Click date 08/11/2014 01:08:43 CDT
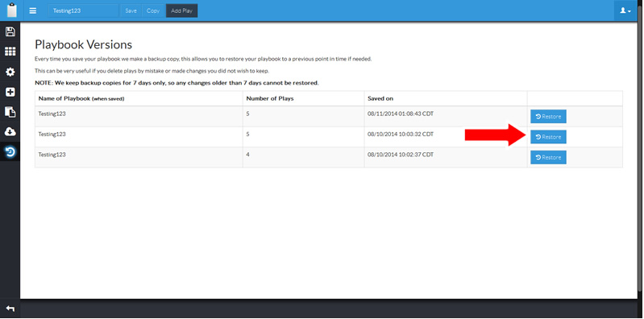Screen dimensions: 644x319 point(401,114)
